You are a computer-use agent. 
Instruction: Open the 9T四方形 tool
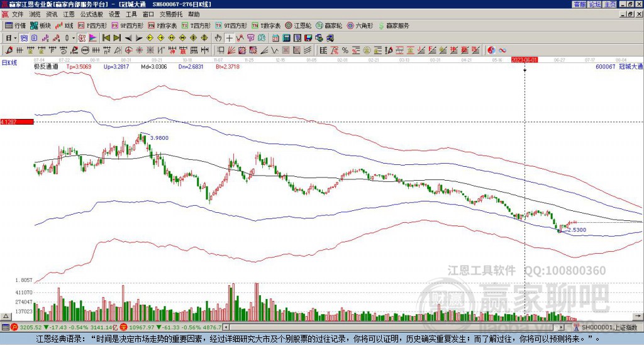click(231, 25)
